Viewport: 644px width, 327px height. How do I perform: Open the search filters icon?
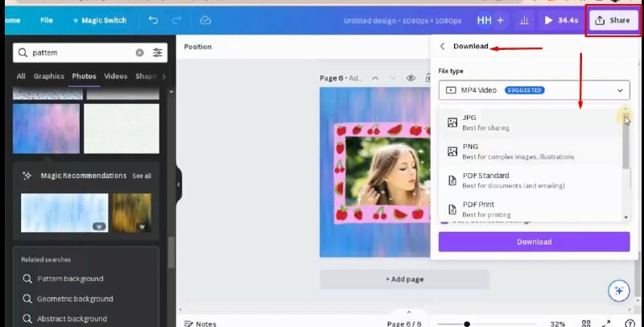tap(157, 52)
